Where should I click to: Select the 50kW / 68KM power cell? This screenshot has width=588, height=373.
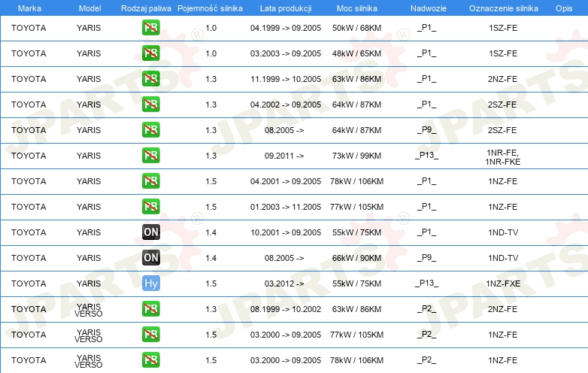click(356, 28)
